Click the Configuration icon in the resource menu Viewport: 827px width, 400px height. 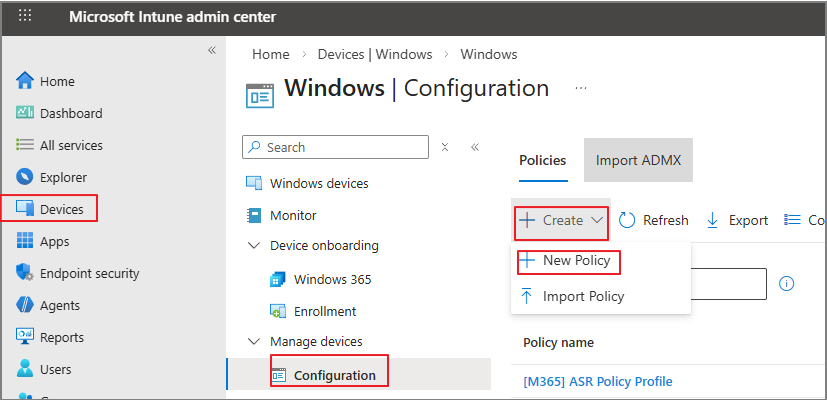tap(278, 375)
